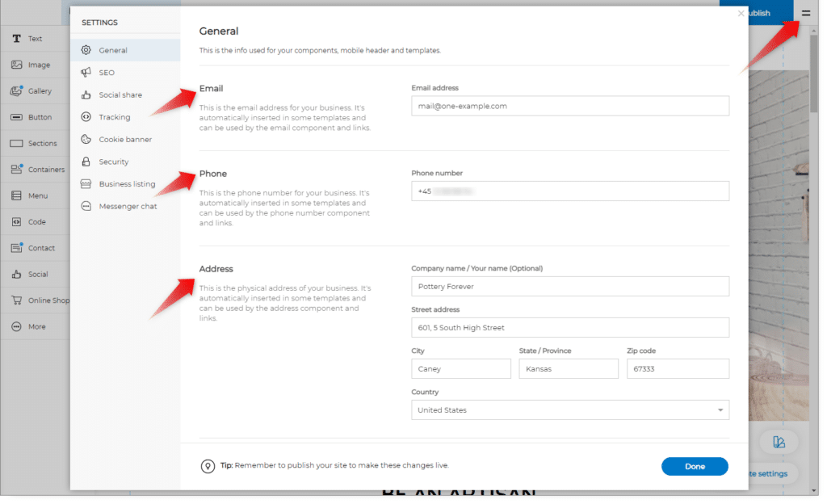
Task: Click the Email address input field
Action: pyautogui.click(x=569, y=106)
